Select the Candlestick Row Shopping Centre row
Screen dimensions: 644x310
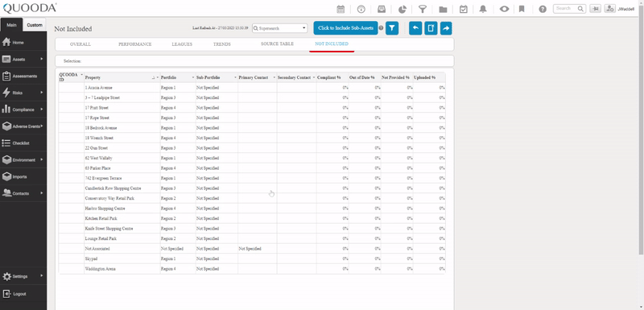(252, 188)
